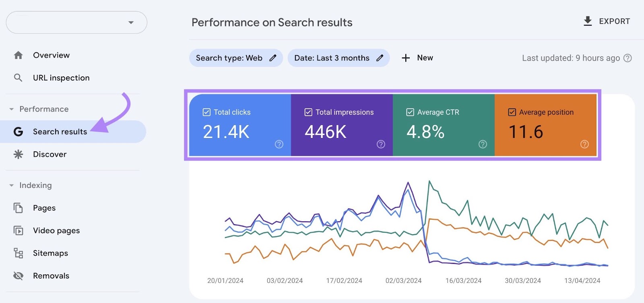Click the help icon next to Last updated
644x303 pixels.
point(627,58)
